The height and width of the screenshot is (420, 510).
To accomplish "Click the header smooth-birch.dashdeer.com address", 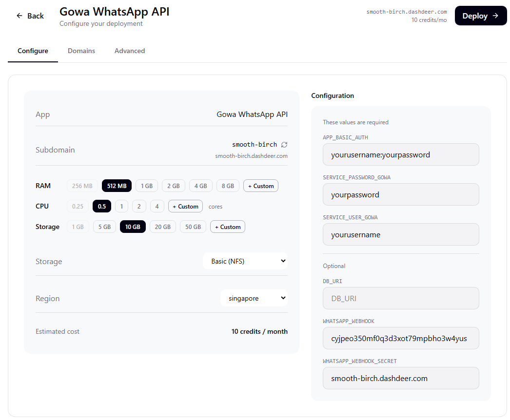I will click(407, 12).
